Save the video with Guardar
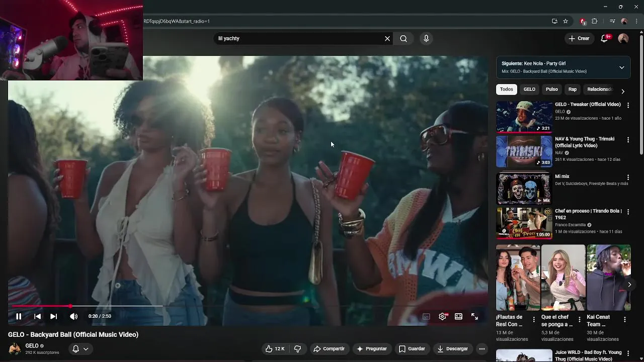 412,348
